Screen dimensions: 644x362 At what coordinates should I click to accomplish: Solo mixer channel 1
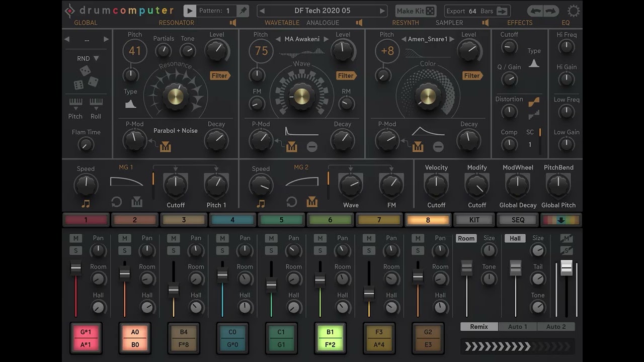coord(76,250)
